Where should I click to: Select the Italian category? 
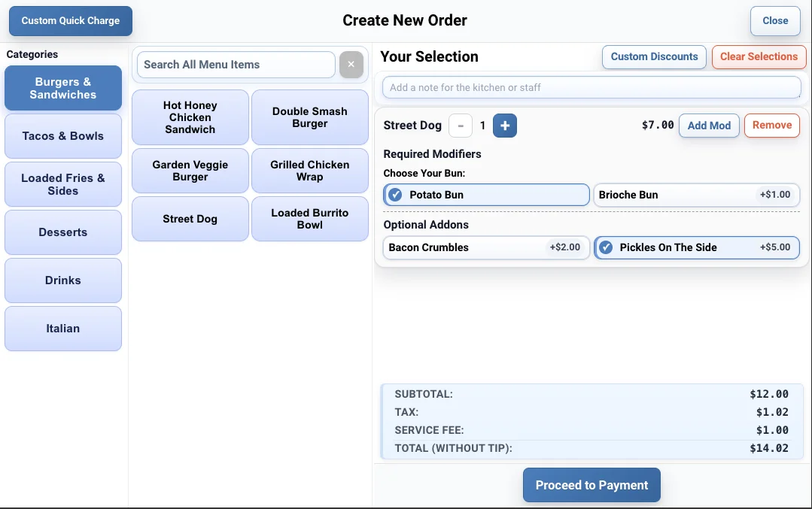coord(63,329)
